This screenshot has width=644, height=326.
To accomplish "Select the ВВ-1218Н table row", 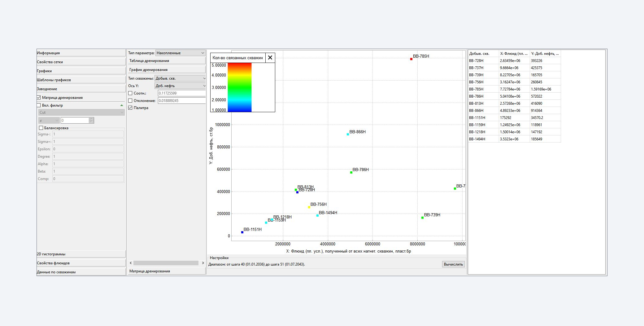I will click(514, 132).
